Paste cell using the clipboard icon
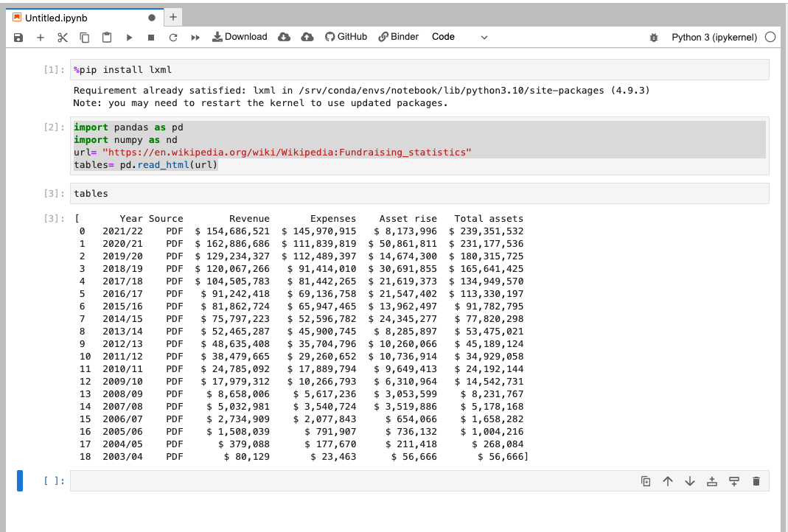This screenshot has height=532, width=788. point(107,37)
